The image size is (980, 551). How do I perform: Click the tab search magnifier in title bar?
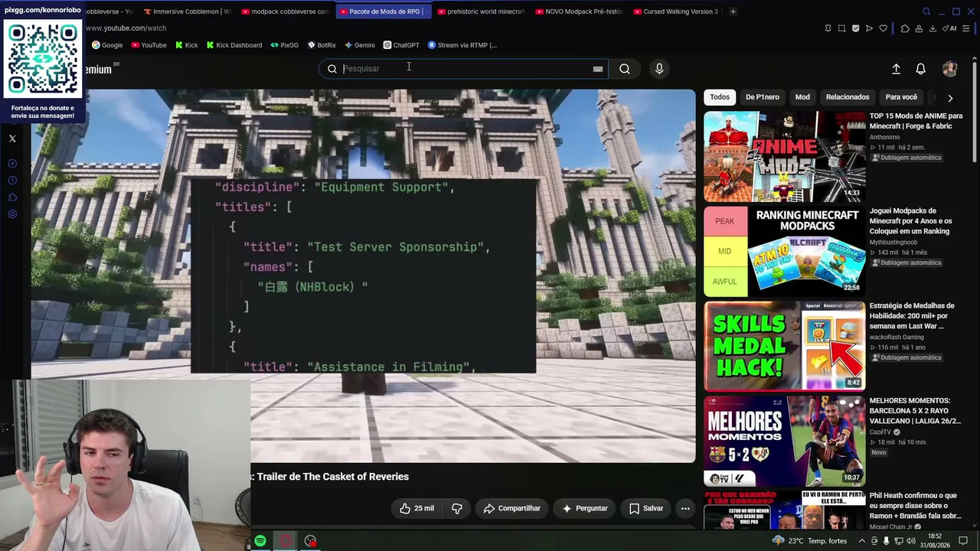pyautogui.click(x=926, y=11)
